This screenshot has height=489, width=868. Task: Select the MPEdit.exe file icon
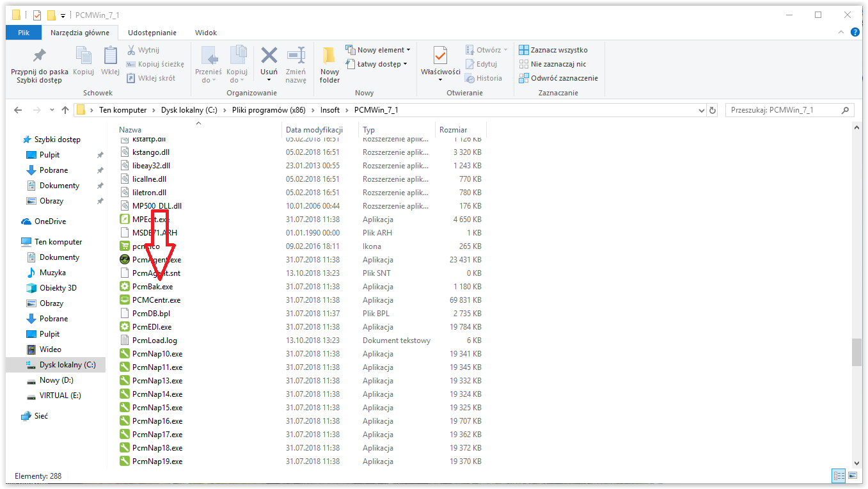(125, 220)
